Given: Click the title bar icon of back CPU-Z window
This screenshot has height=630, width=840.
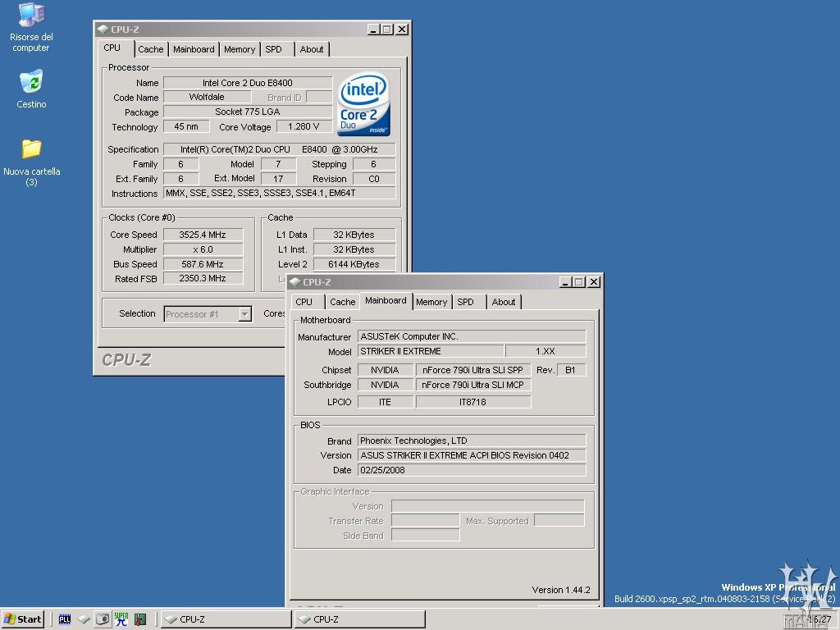Looking at the screenshot, I should tap(103, 29).
